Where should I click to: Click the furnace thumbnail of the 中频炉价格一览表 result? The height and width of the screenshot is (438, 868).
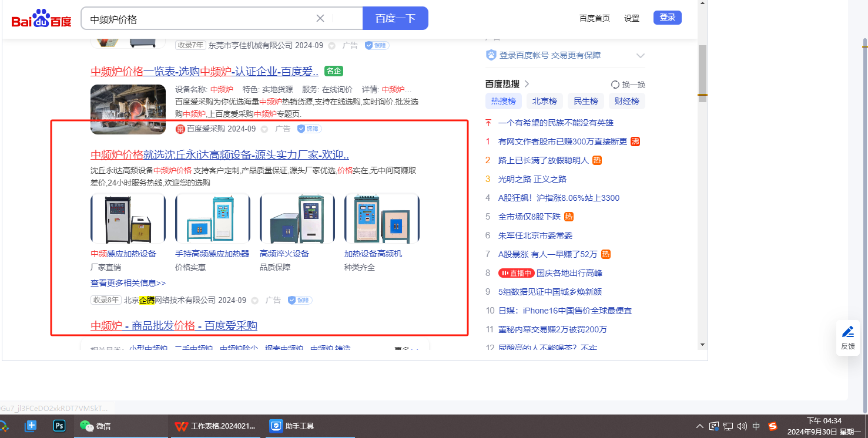[x=128, y=109]
